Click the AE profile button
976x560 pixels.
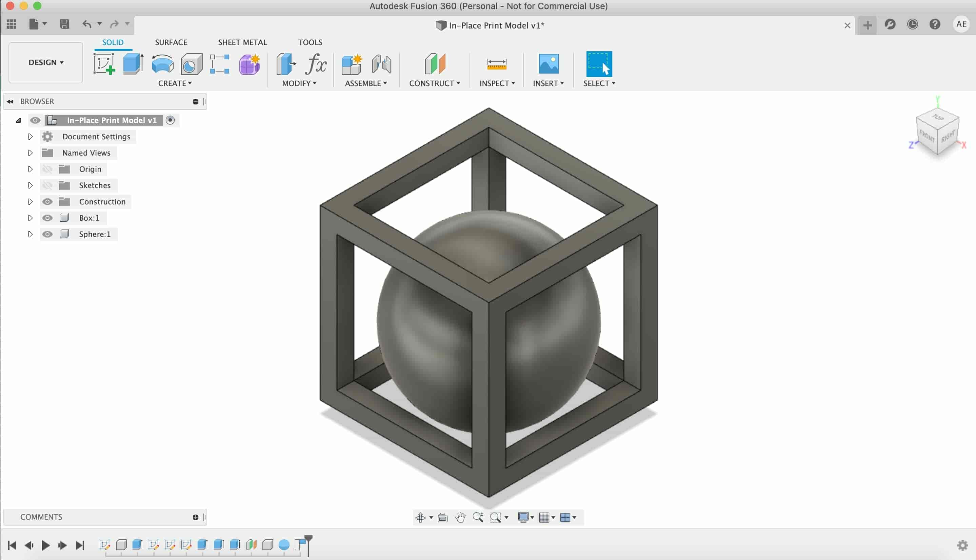[961, 24]
